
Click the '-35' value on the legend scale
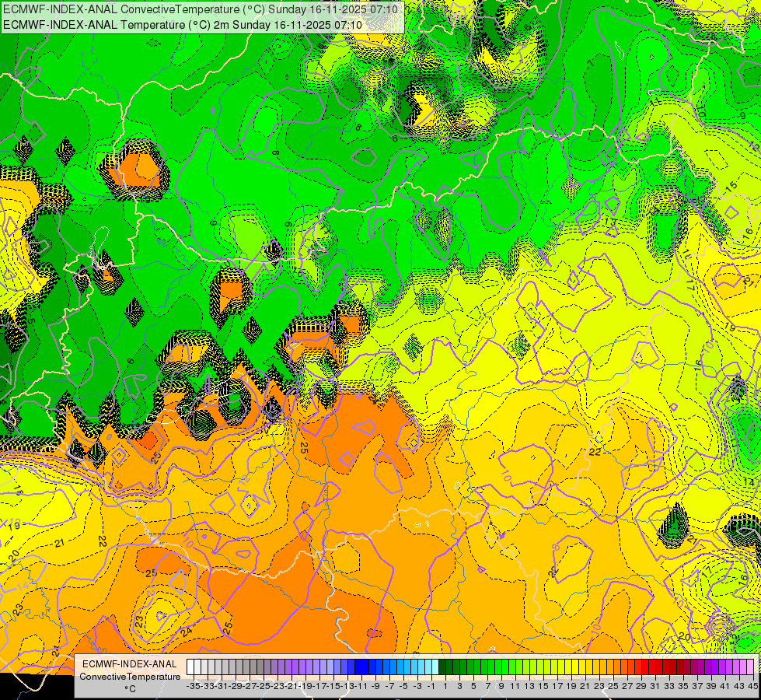click(194, 687)
